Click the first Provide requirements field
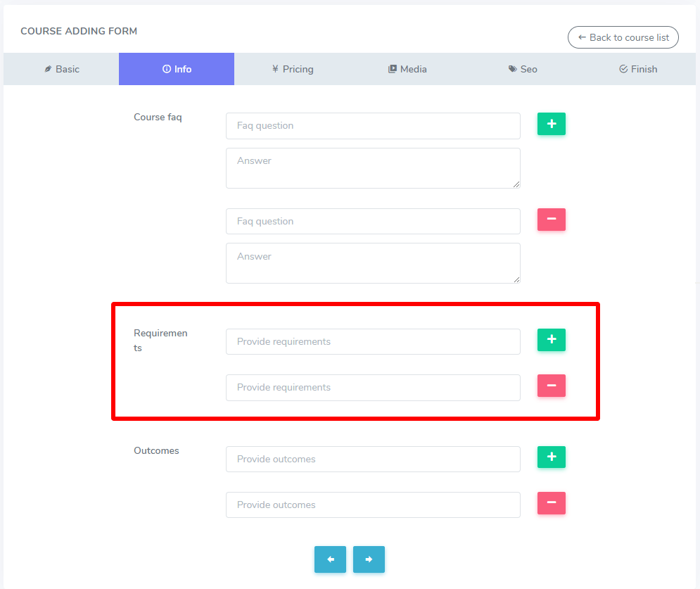The width and height of the screenshot is (700, 589). pos(373,342)
